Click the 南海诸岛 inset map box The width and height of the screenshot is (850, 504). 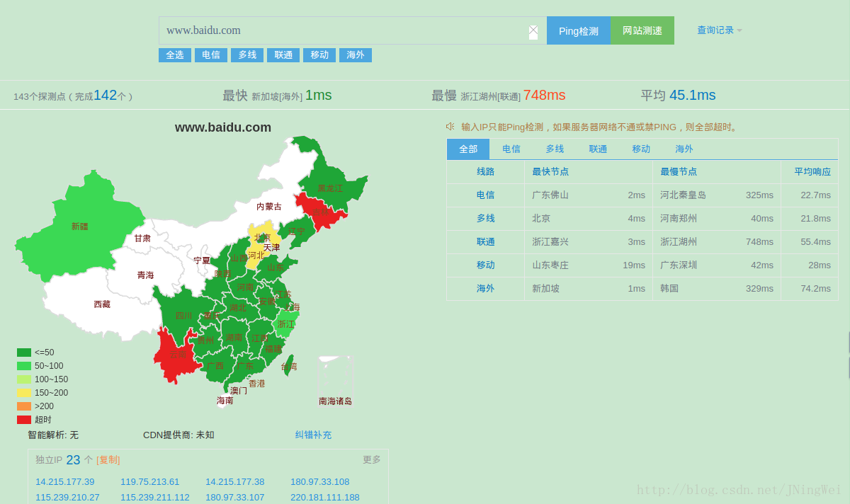click(335, 375)
